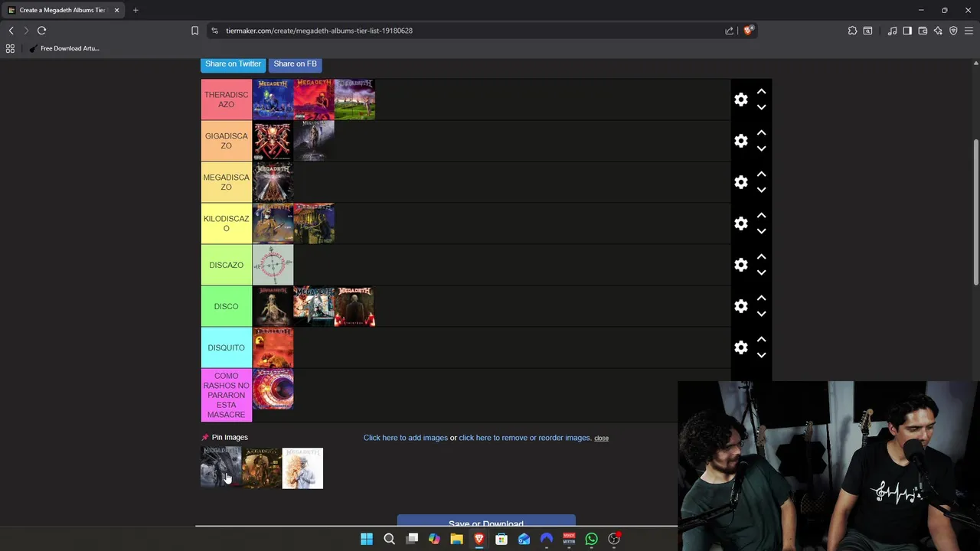Viewport: 980px width, 551px height.
Task: Click the Pin Images label
Action: 230,438
